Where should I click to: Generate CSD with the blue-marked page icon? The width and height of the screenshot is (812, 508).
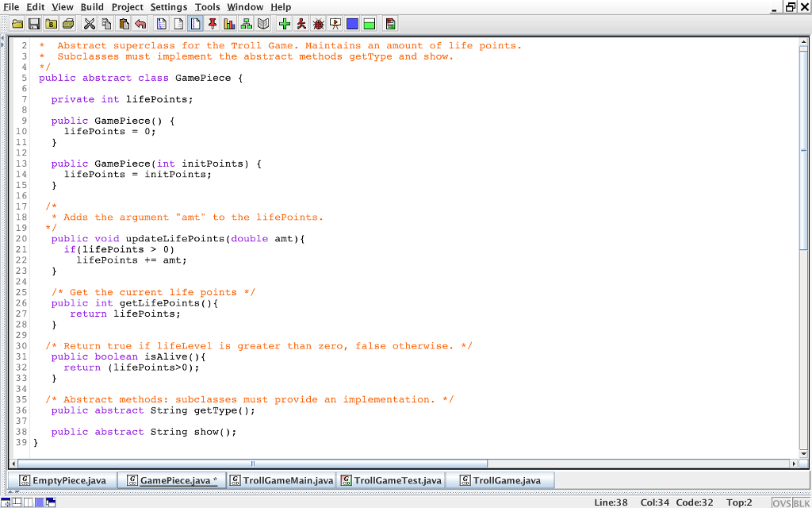162,23
